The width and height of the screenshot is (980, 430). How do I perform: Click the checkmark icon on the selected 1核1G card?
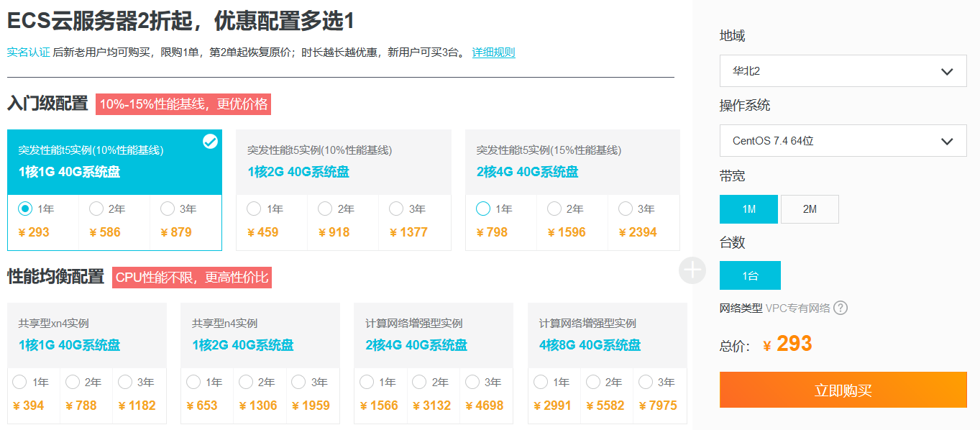tap(210, 142)
